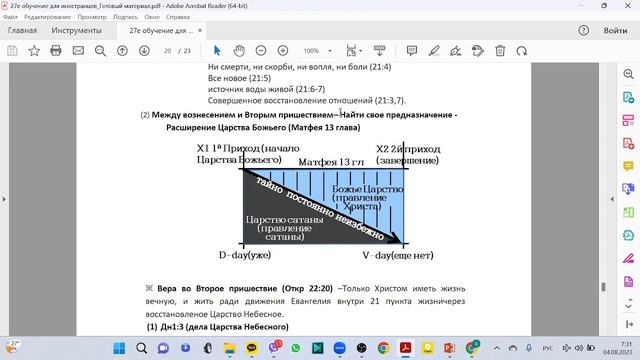Show hidden system tray icons

[497, 348]
